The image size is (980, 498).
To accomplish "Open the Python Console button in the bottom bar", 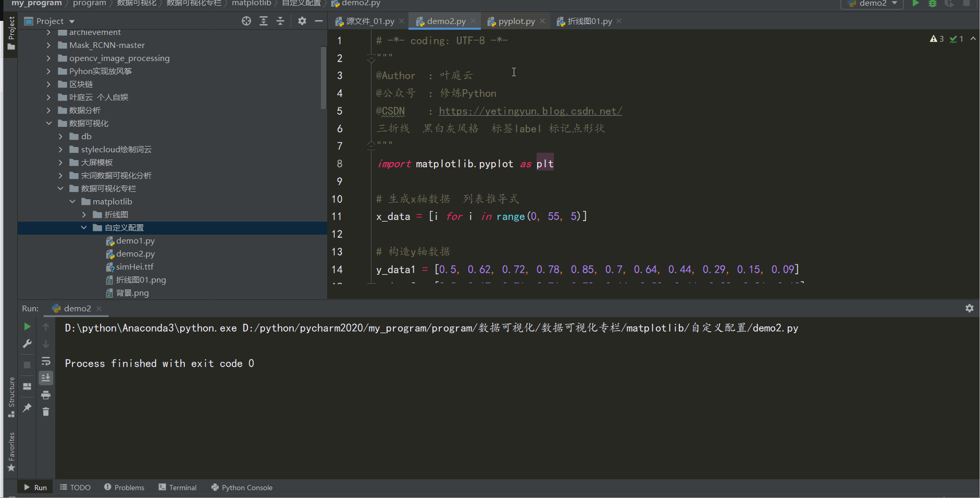I will point(242,488).
